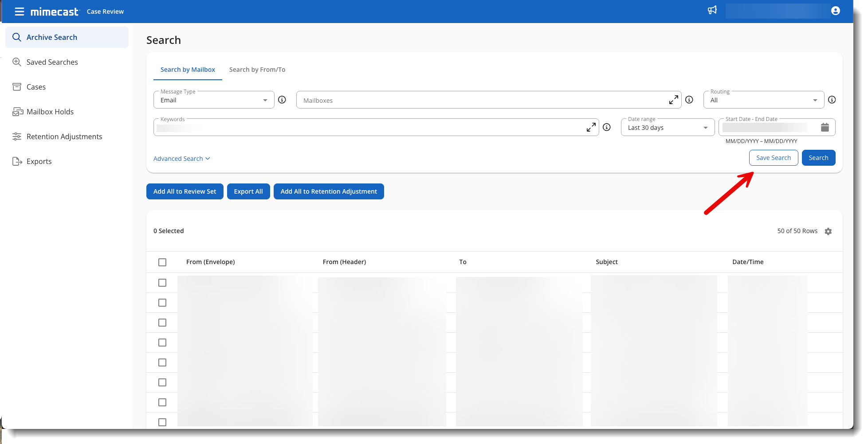Image resolution: width=868 pixels, height=444 pixels.
Task: Switch to the Search by From/To tab
Action: (x=257, y=70)
